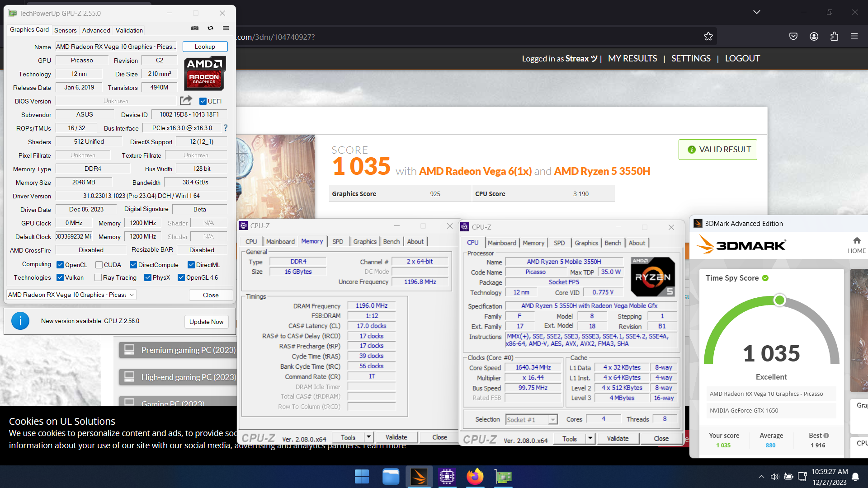Click Close button in GPU-Z
The width and height of the screenshot is (868, 488).
pyautogui.click(x=211, y=295)
